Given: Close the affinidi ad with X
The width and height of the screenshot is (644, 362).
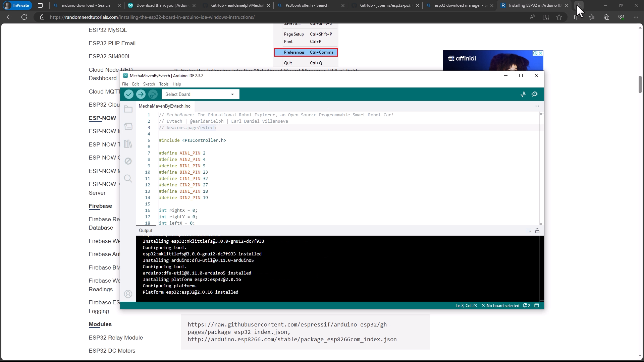Looking at the screenshot, I should point(541,53).
